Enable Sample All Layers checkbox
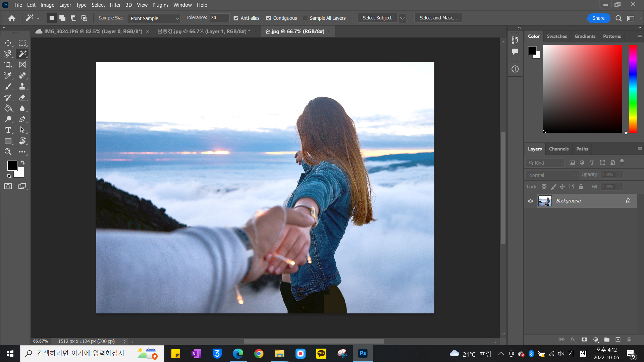The image size is (644, 362). 305,18
